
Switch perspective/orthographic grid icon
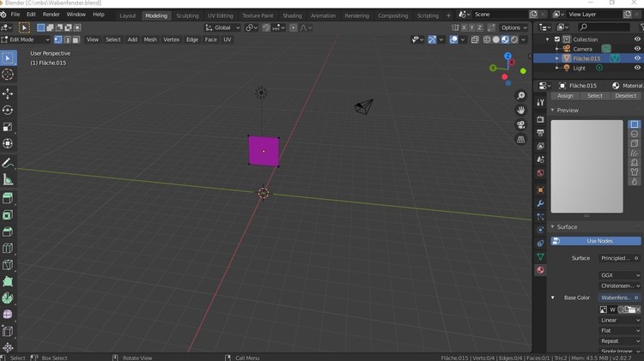point(521,140)
